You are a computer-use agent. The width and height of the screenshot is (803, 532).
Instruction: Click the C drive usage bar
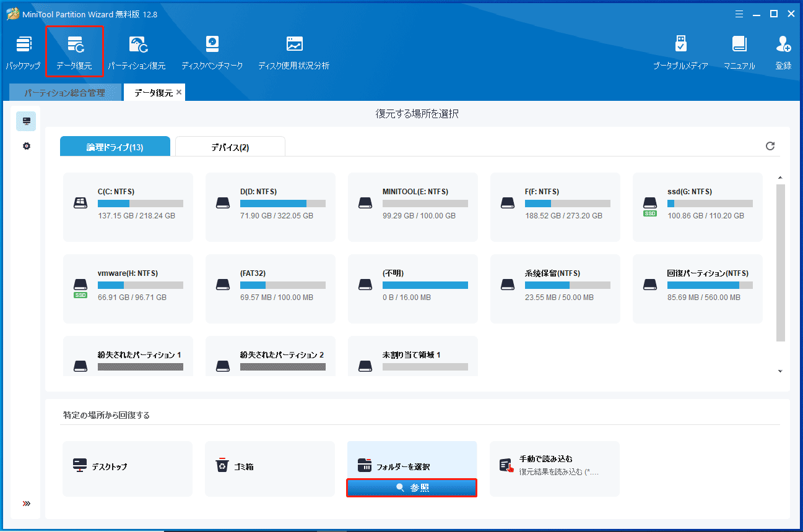tap(141, 204)
